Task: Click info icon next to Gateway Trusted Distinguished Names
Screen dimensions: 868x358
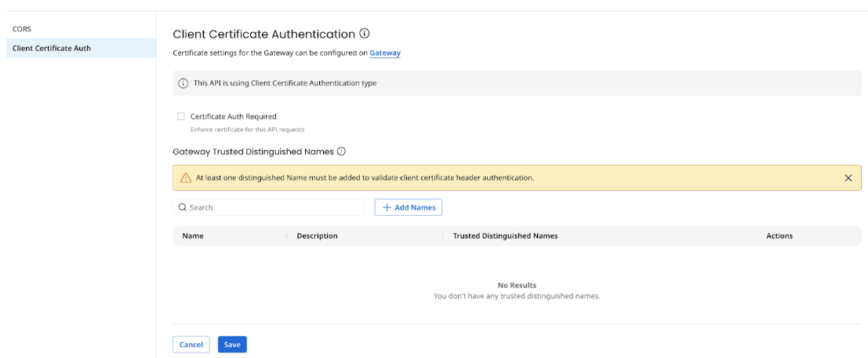Action: [341, 152]
